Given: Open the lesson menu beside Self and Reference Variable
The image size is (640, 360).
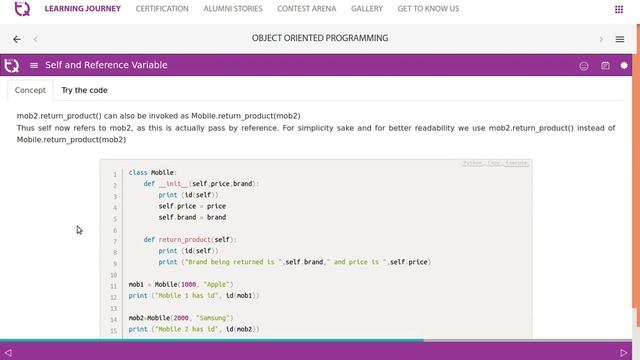Looking at the screenshot, I should click(34, 65).
